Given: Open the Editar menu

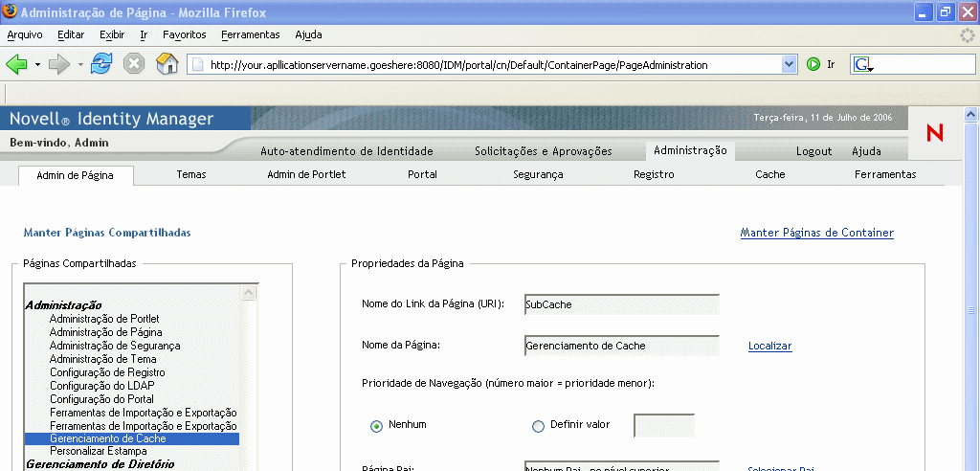Looking at the screenshot, I should point(71,35).
